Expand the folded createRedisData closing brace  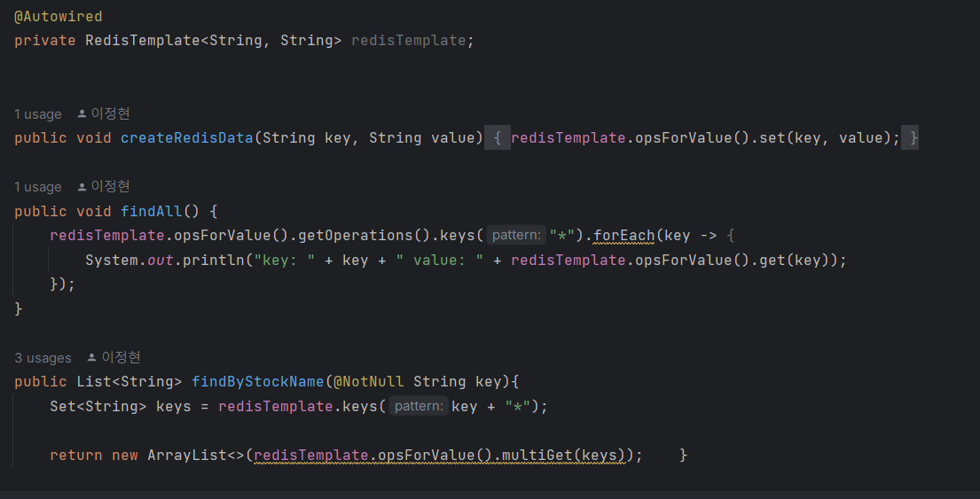point(910,137)
